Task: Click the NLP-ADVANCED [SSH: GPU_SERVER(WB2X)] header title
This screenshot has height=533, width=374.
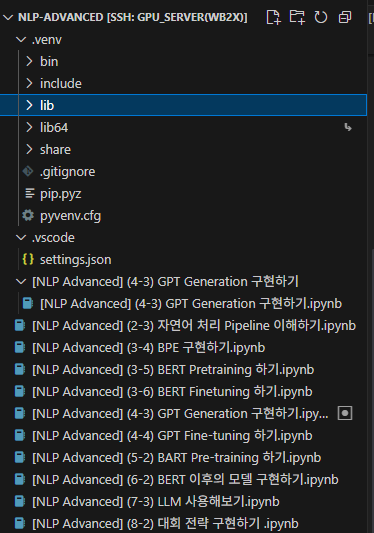Action: pyautogui.click(x=133, y=17)
